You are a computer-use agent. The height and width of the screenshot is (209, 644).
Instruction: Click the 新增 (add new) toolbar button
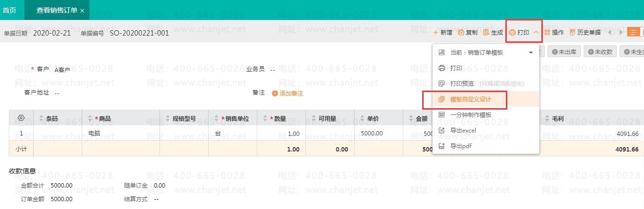[443, 33]
